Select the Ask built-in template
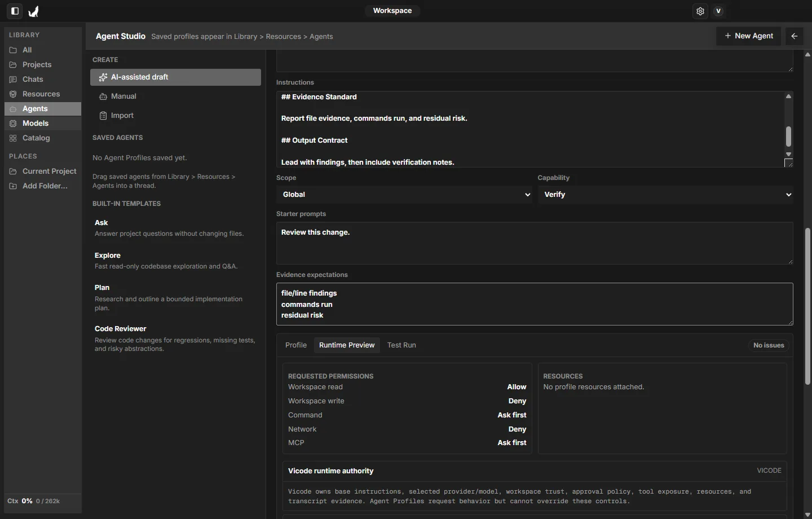Viewport: 812px width, 519px height. coord(175,228)
